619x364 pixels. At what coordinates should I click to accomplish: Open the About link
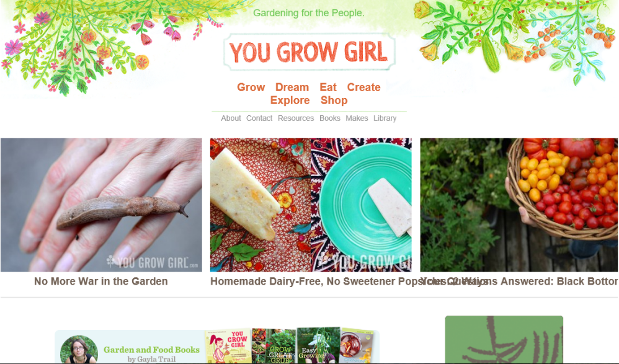click(x=231, y=118)
